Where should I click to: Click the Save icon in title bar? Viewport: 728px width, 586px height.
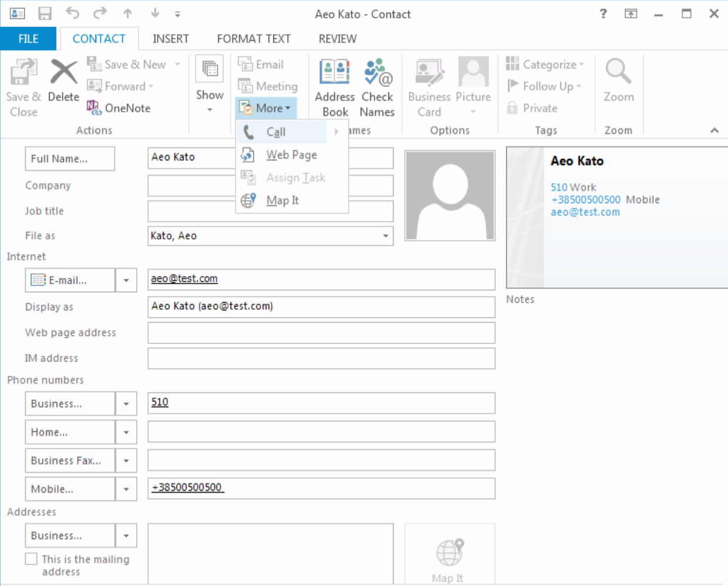(x=45, y=14)
